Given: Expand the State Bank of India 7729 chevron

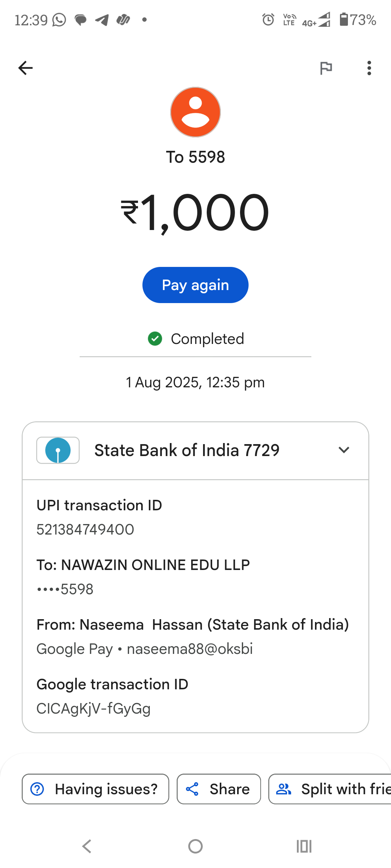Looking at the screenshot, I should coord(344,450).
